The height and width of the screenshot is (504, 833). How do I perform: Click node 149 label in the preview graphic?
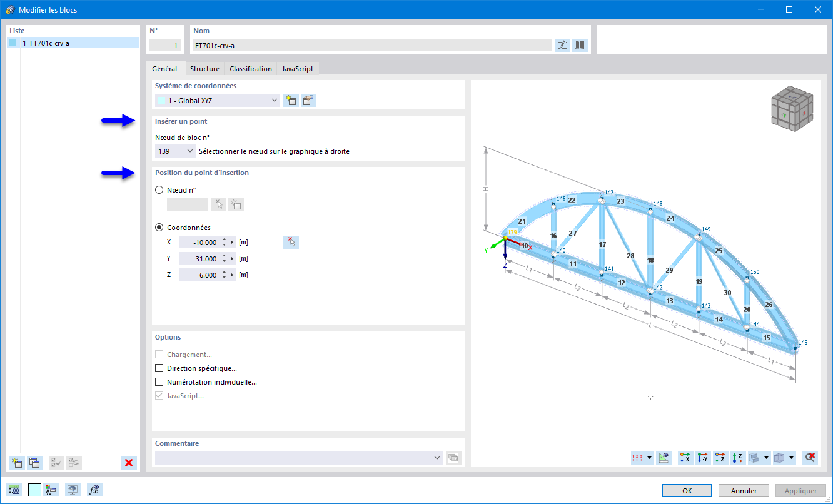click(706, 229)
